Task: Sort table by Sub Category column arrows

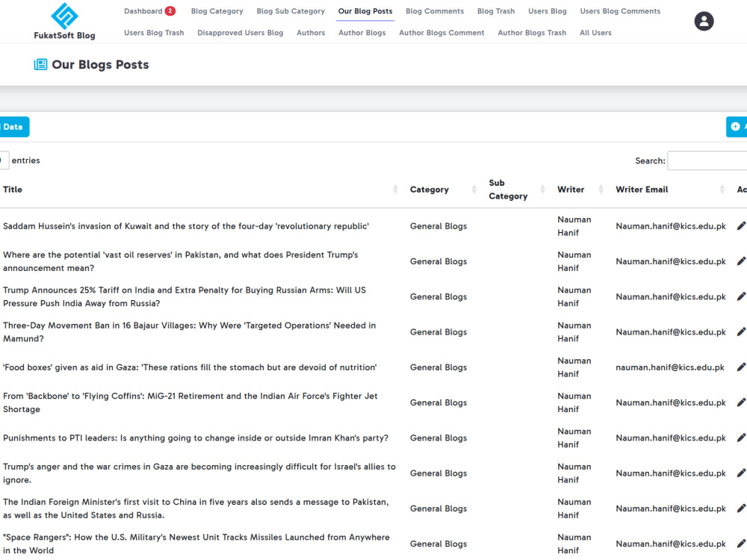Action: click(x=542, y=190)
